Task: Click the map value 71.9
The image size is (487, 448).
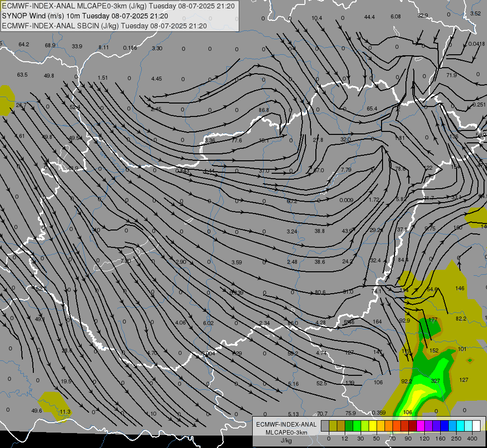Action: 451,75
